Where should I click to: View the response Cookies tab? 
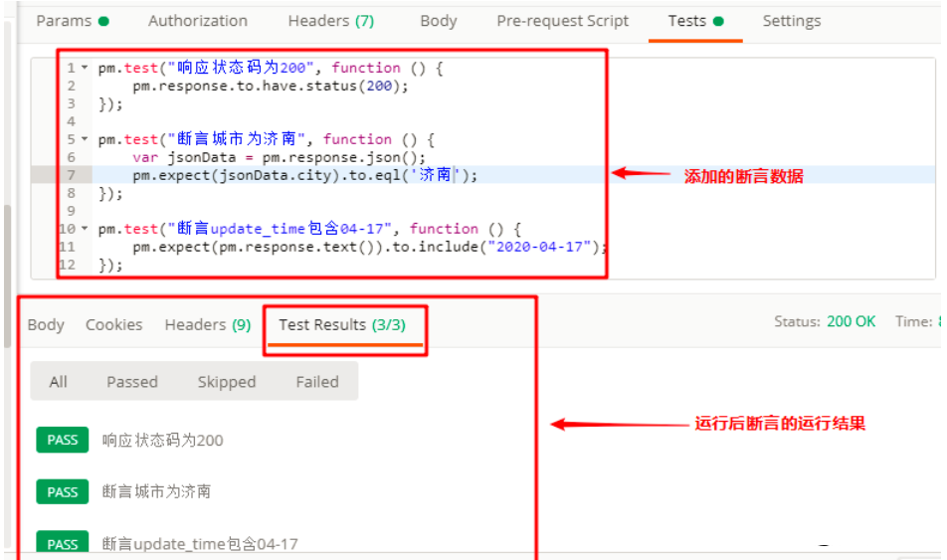pos(113,324)
